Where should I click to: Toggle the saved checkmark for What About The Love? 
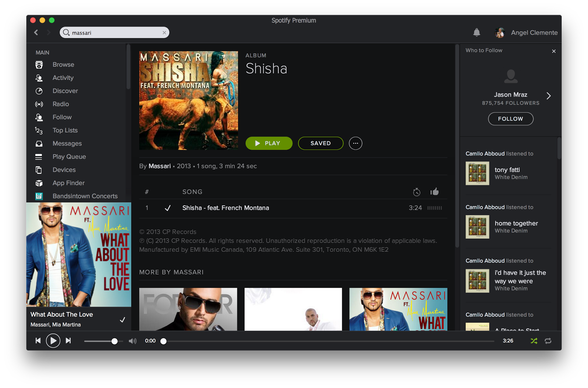pyautogui.click(x=122, y=320)
